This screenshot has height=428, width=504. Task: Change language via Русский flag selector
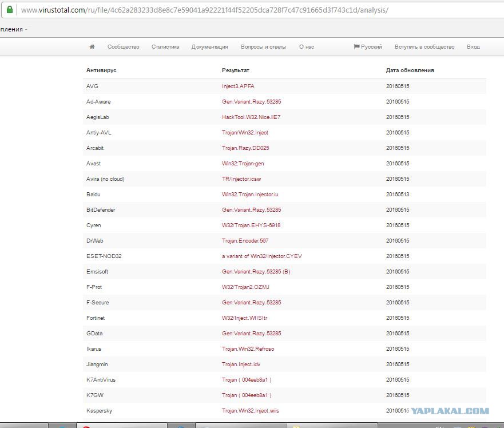coord(368,46)
